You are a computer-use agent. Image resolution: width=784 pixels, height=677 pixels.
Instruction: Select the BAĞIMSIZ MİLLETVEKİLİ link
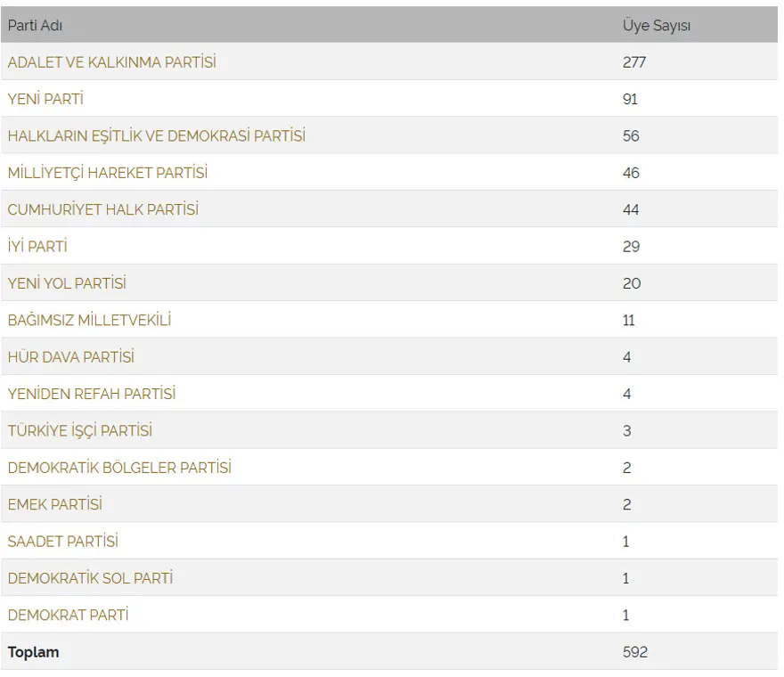click(x=89, y=320)
